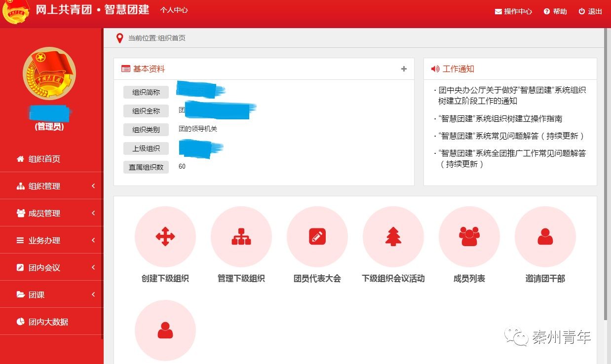The image size is (611, 364).
Task: Open 管理下级组织 hierarchy icon
Action: click(x=241, y=237)
